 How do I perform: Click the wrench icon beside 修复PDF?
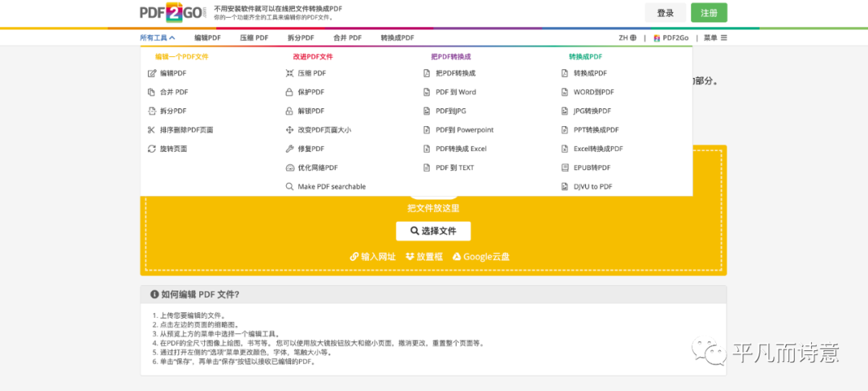(x=289, y=149)
